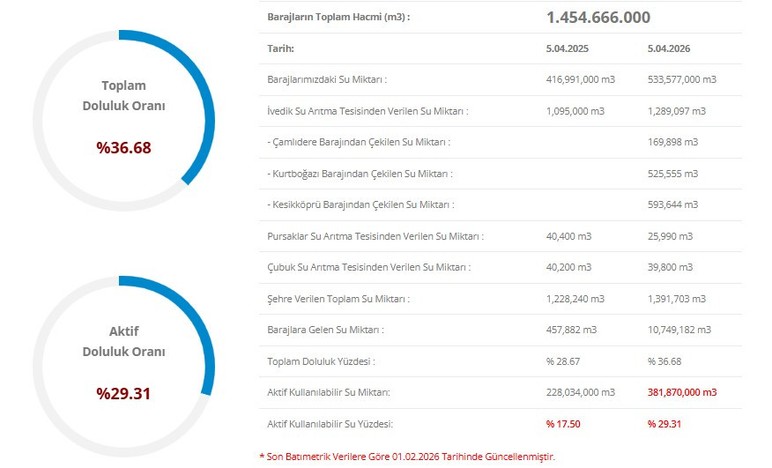The width and height of the screenshot is (772, 468).
Task: Click the Pursaklar Su Arıtma Tesisinden row label
Action: pyautogui.click(x=375, y=236)
